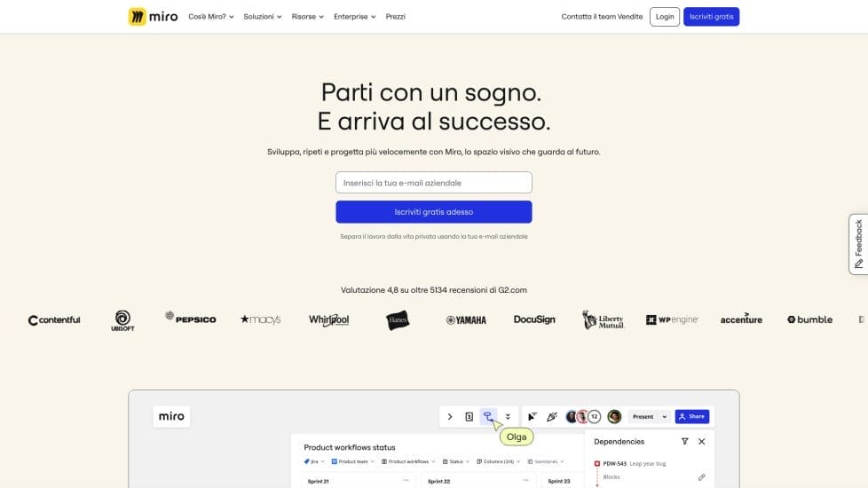This screenshot has width=868, height=488.
Task: Click the celebration reactions icon in board toolbar
Action: (551, 416)
